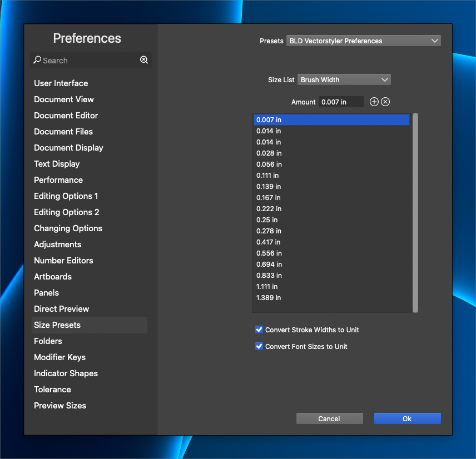476x459 pixels.
Task: Go to Indicator Shapes section
Action: [66, 373]
